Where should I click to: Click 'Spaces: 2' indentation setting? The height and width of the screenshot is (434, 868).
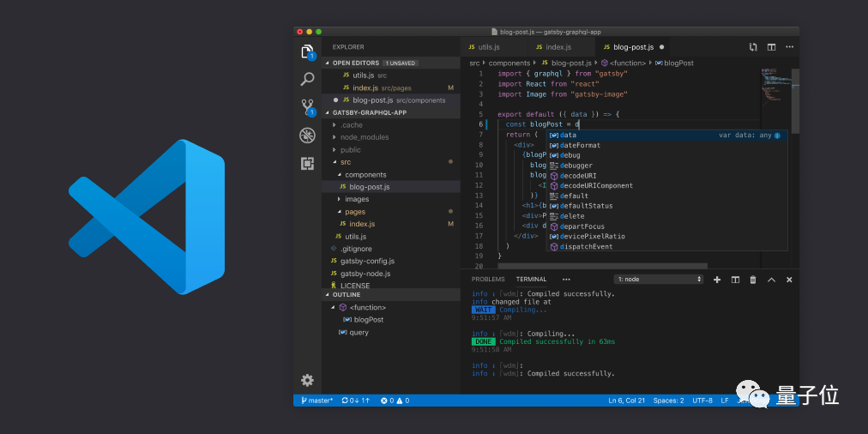[x=668, y=401]
